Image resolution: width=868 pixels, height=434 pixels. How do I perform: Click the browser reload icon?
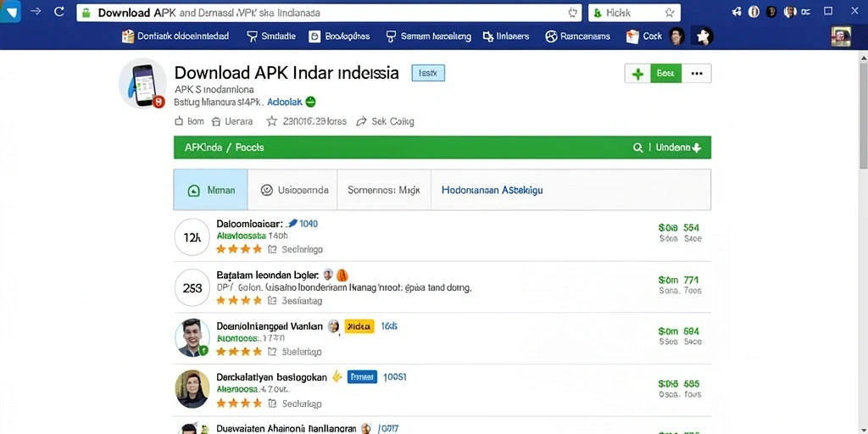(59, 12)
